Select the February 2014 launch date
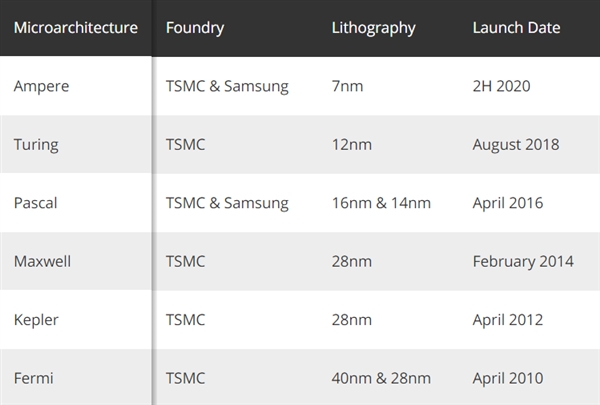 523,261
